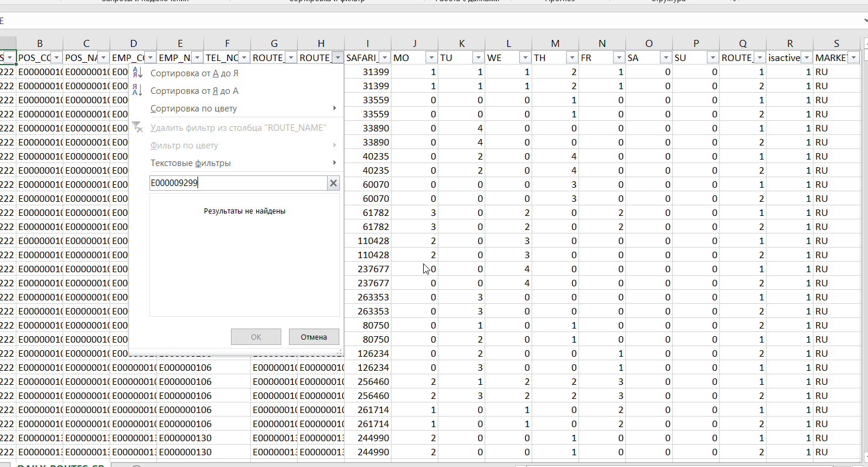This screenshot has height=467, width=868.
Task: Select column header M
Action: 555,43
